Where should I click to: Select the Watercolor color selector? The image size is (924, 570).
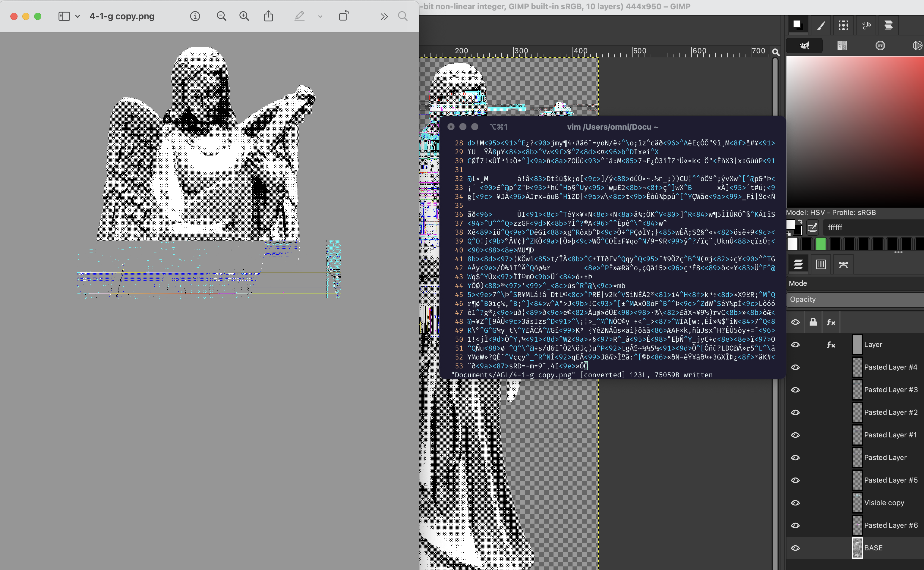coord(880,45)
